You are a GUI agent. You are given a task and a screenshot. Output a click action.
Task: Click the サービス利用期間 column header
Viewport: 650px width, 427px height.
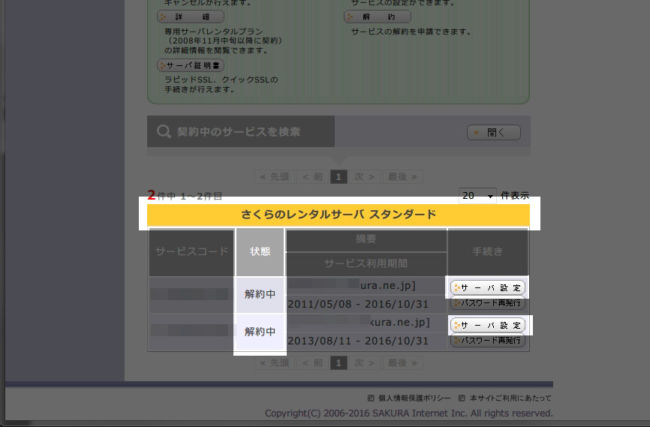366,264
